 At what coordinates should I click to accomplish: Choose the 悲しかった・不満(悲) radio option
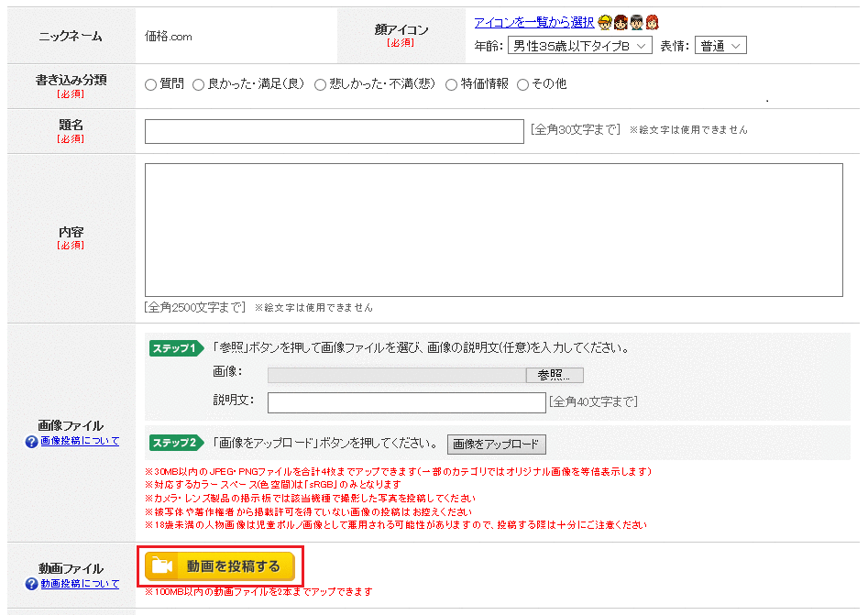pos(320,84)
